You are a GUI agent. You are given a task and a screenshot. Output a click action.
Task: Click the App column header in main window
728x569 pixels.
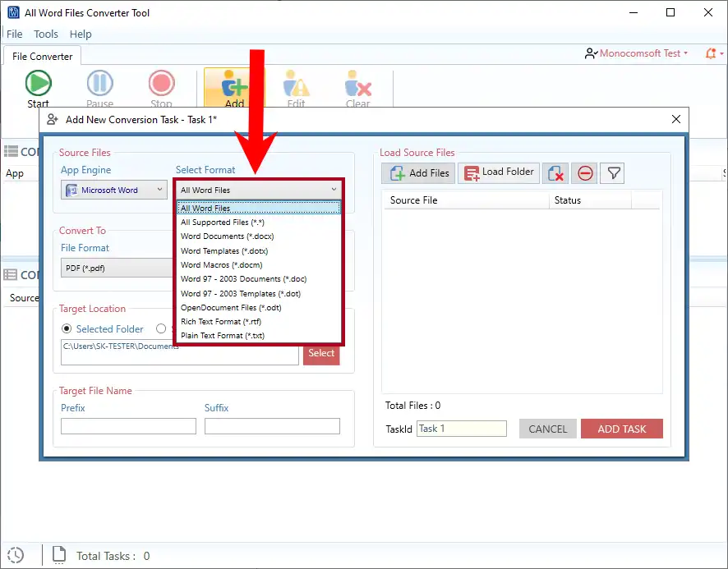(x=15, y=173)
